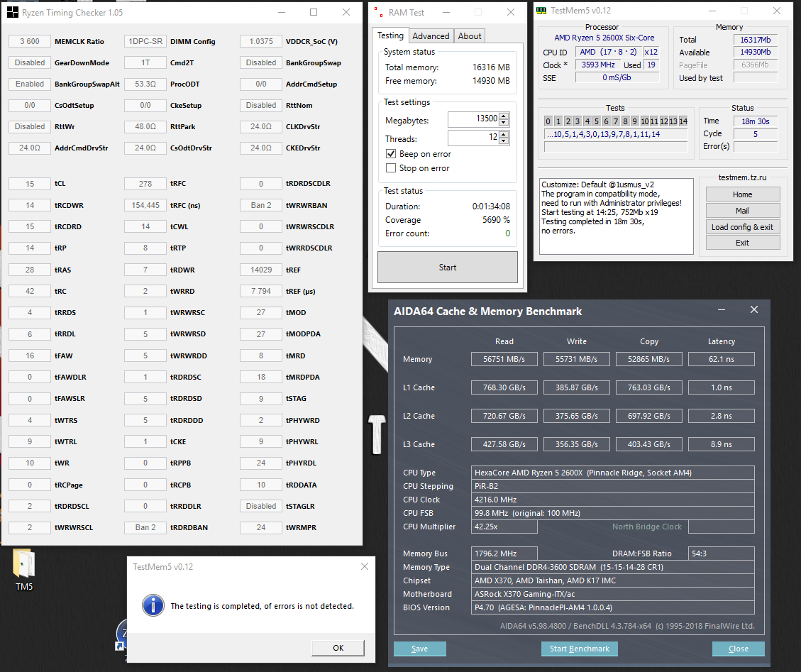801x672 pixels.
Task: Click the Start button in RAM Test
Action: 448,268
